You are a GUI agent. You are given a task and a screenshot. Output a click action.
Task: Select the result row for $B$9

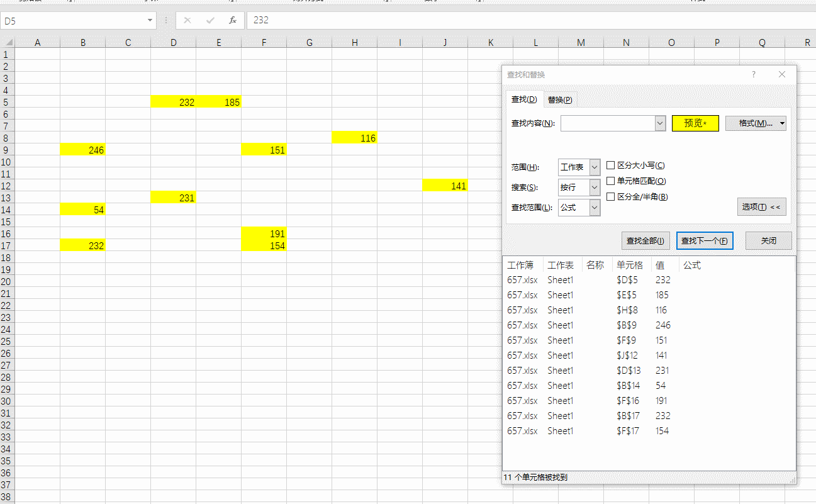(x=649, y=325)
